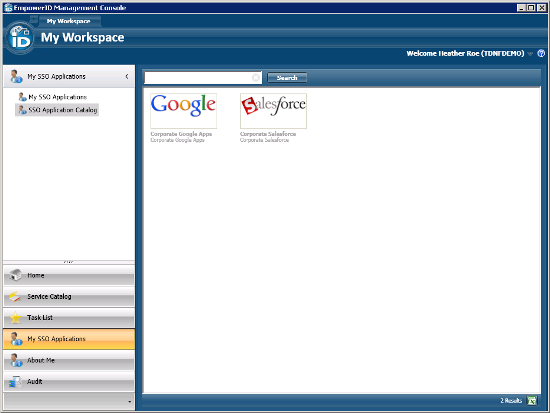550x413 pixels.
Task: Maximize the EmpowerID Management Console window
Action: click(x=531, y=7)
